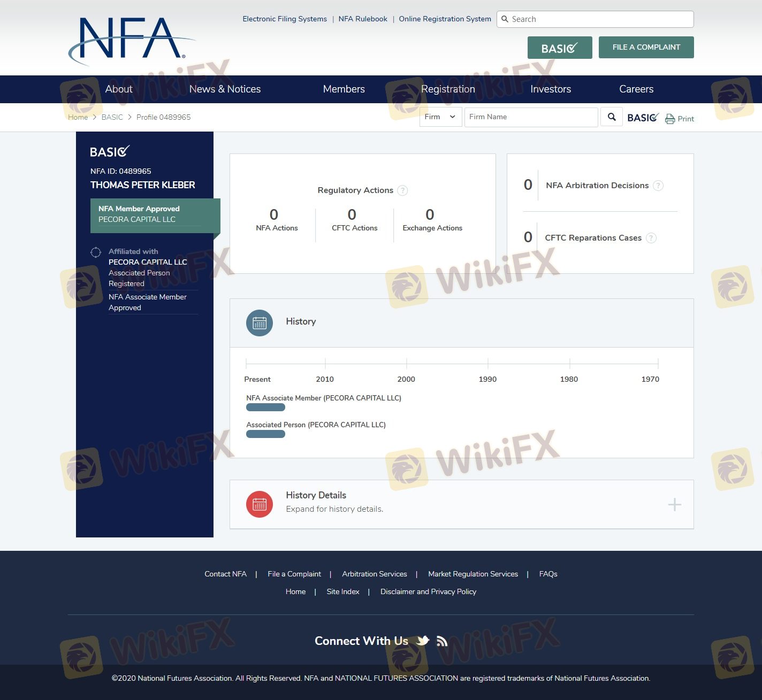The width and height of the screenshot is (762, 700).
Task: Click NFA Arbitration Decisions help icon
Action: tap(658, 186)
